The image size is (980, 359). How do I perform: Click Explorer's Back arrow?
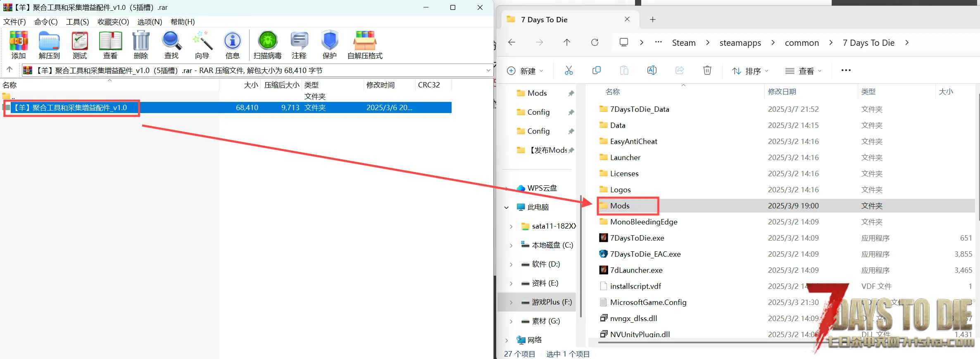511,43
